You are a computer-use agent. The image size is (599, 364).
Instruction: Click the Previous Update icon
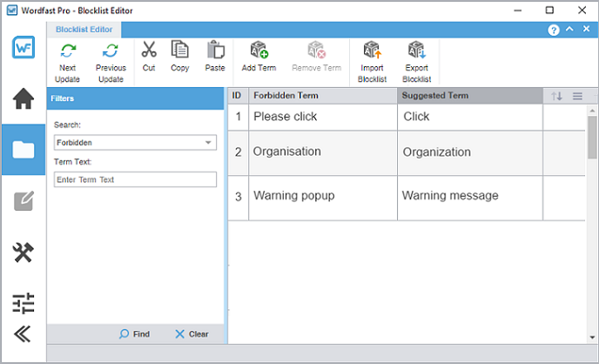pos(111,51)
